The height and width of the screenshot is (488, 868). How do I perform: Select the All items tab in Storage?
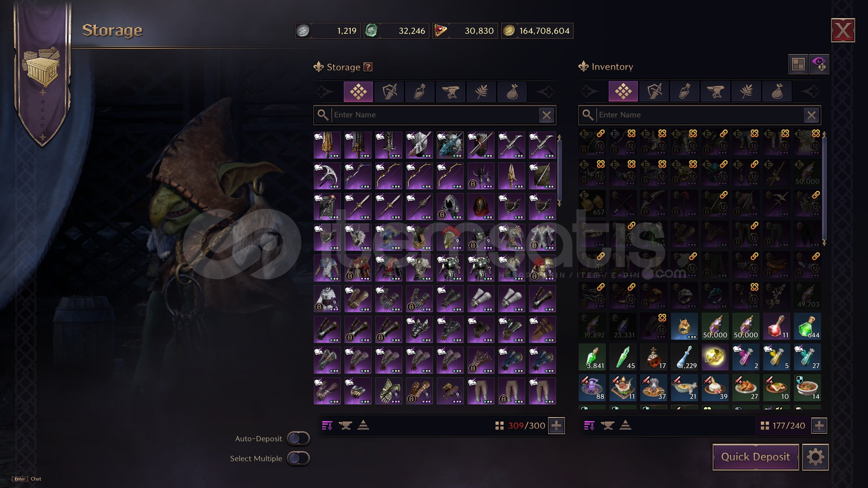359,92
